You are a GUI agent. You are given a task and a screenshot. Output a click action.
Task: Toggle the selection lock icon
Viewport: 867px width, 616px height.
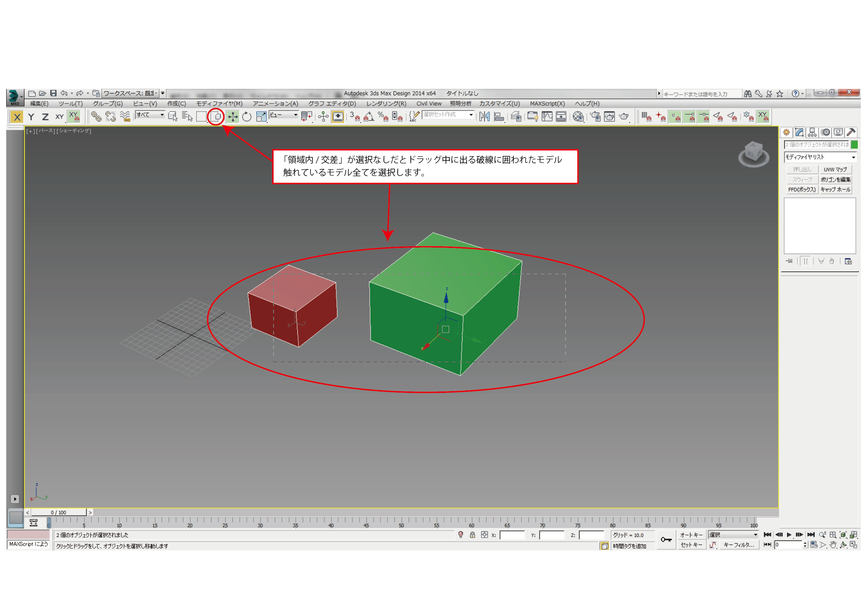pyautogui.click(x=472, y=535)
